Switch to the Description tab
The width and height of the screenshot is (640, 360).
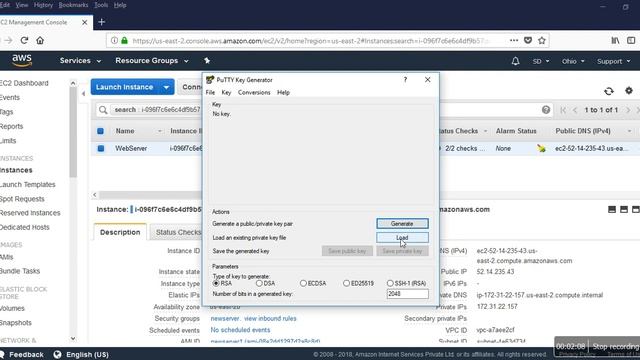tap(120, 232)
